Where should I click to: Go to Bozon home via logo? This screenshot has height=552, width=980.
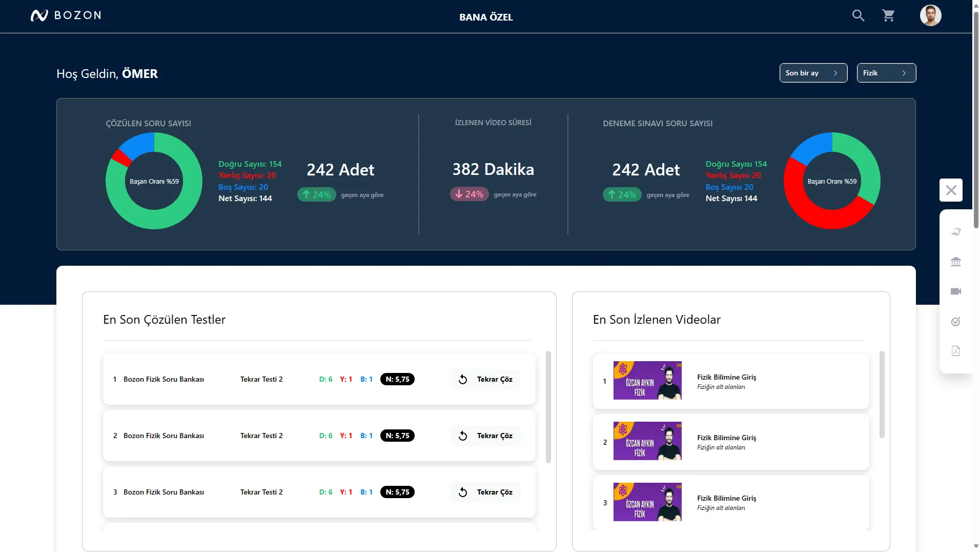coord(66,15)
